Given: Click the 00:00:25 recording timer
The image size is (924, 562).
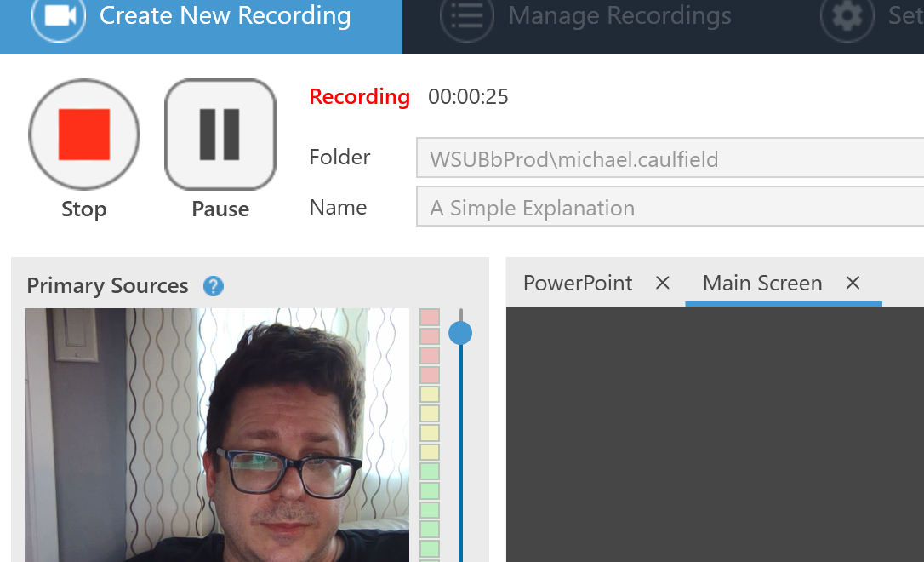Looking at the screenshot, I should [468, 97].
